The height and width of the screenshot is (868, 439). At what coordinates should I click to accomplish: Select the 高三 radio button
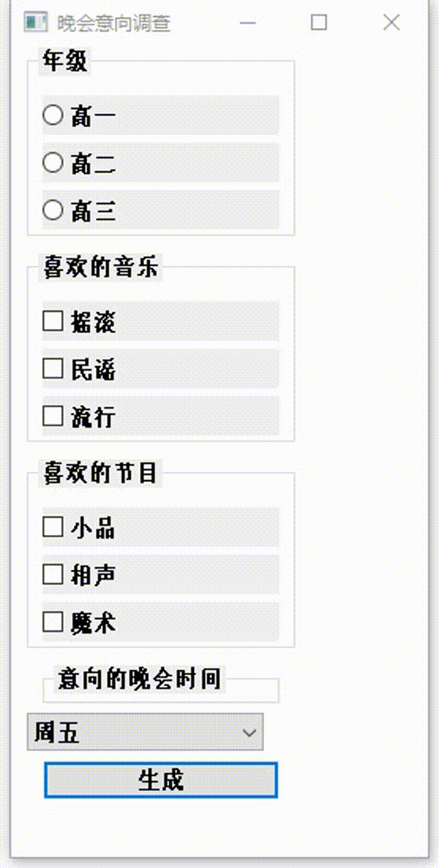coord(51,212)
